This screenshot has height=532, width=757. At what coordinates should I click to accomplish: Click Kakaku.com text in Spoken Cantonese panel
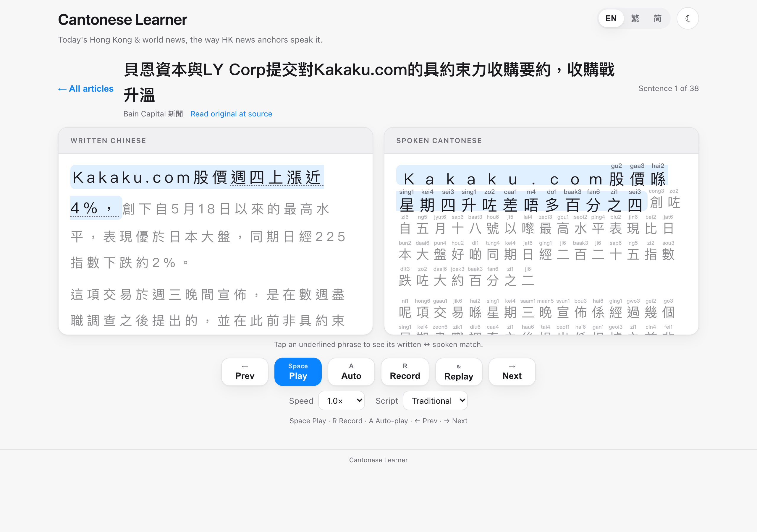click(x=503, y=179)
